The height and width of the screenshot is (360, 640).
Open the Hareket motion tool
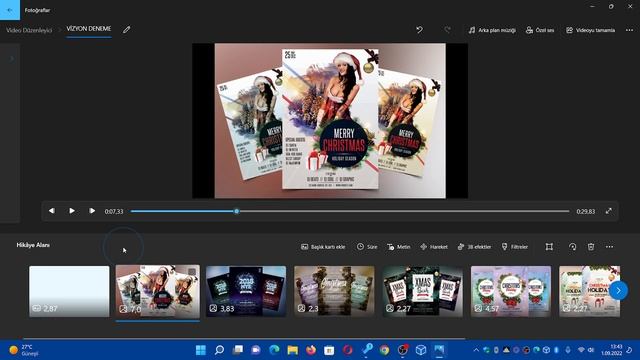pyautogui.click(x=433, y=247)
